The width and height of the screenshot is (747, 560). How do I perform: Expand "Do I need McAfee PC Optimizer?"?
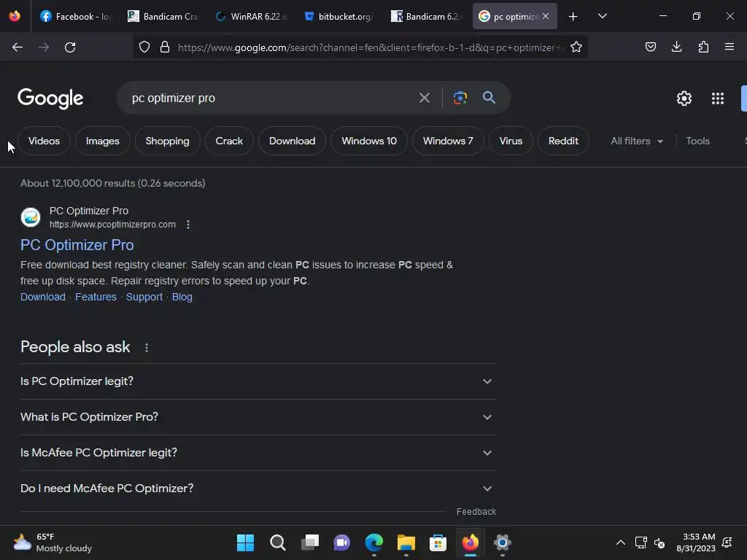258,489
